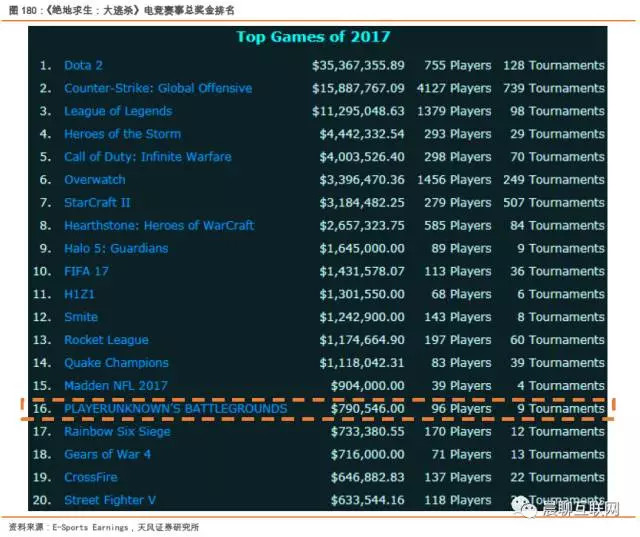Click the CrossFire game link

[91, 477]
